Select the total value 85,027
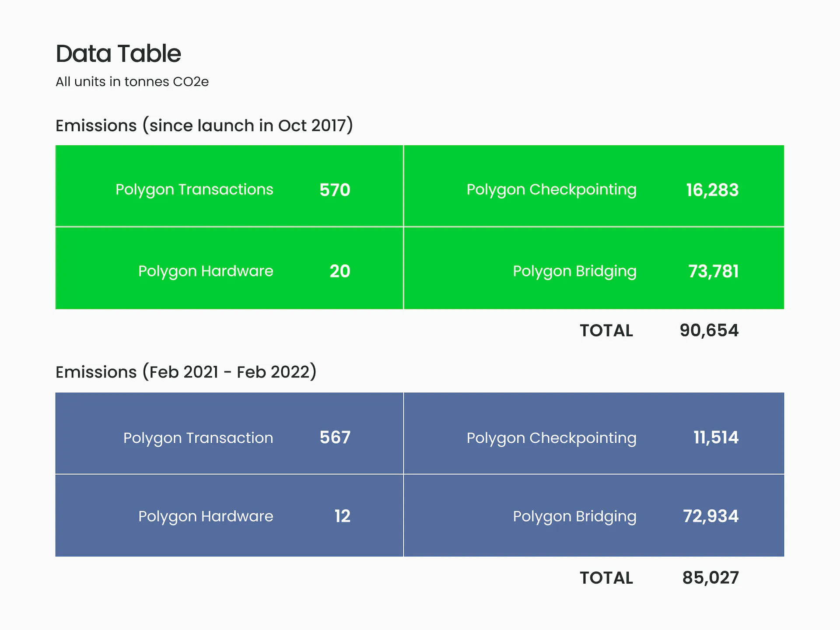 click(710, 578)
